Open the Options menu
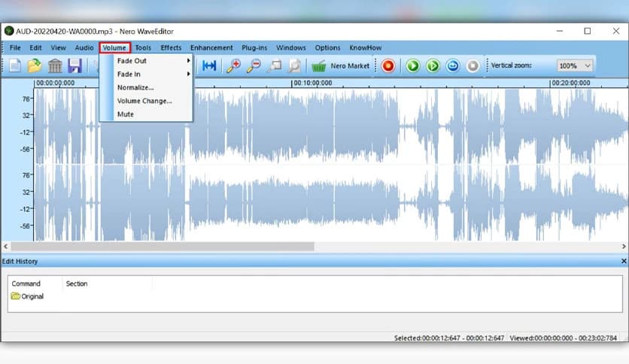 327,47
